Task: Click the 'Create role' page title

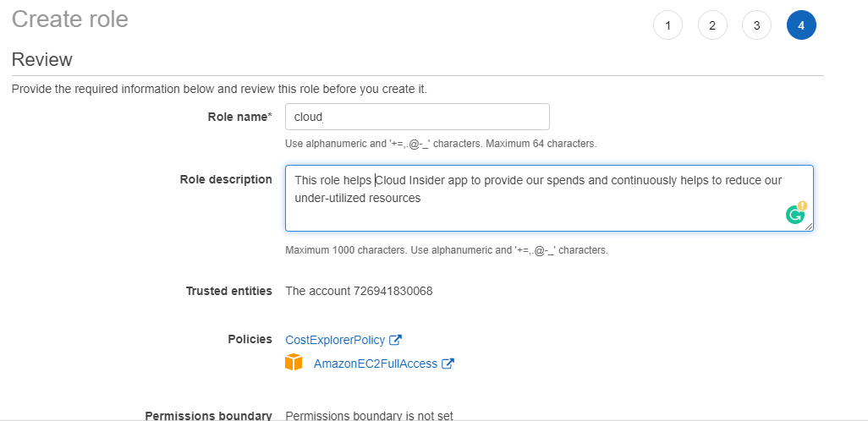Action: click(69, 19)
